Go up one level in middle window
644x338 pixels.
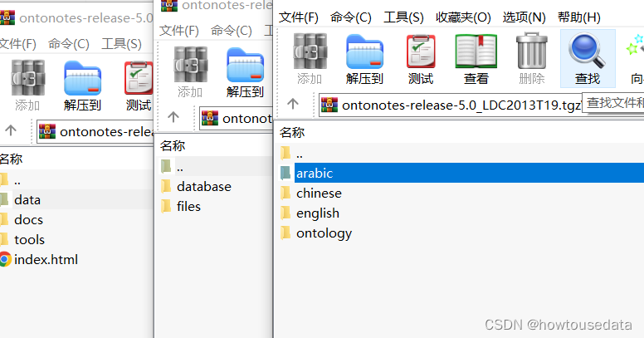point(173,117)
